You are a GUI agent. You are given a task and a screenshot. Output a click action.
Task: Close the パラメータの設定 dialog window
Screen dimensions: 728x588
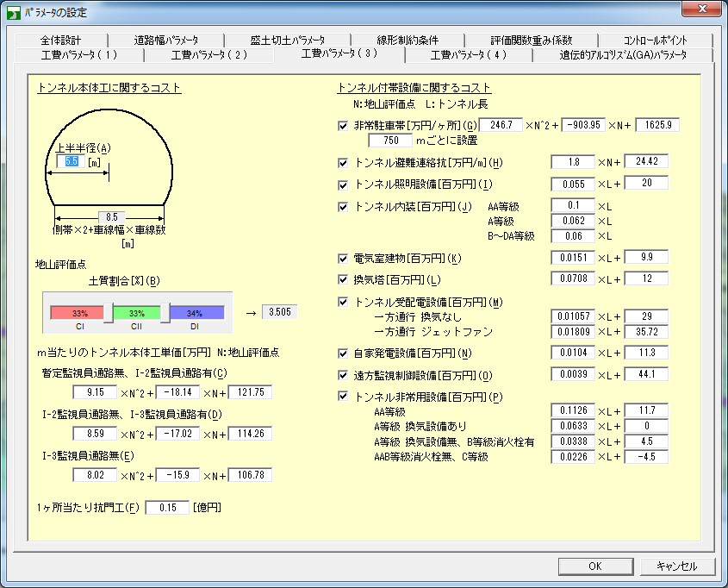(704, 9)
